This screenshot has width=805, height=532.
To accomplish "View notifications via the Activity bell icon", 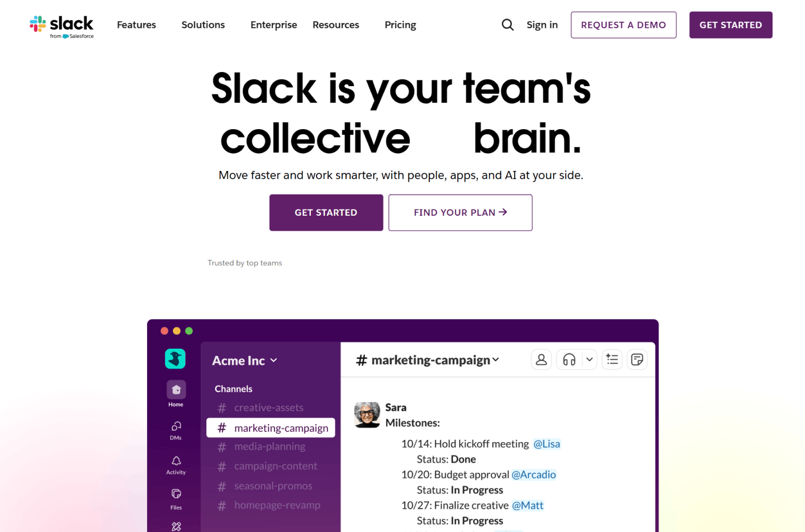I will coord(176,462).
